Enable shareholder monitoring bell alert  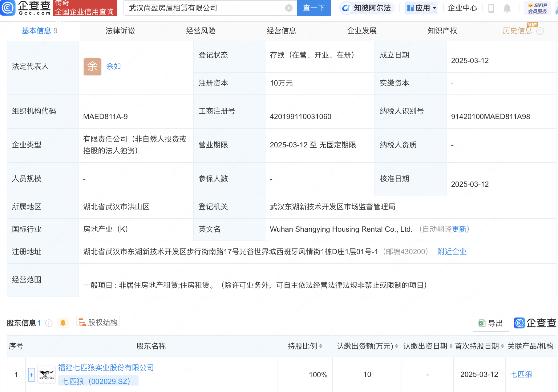63,322
